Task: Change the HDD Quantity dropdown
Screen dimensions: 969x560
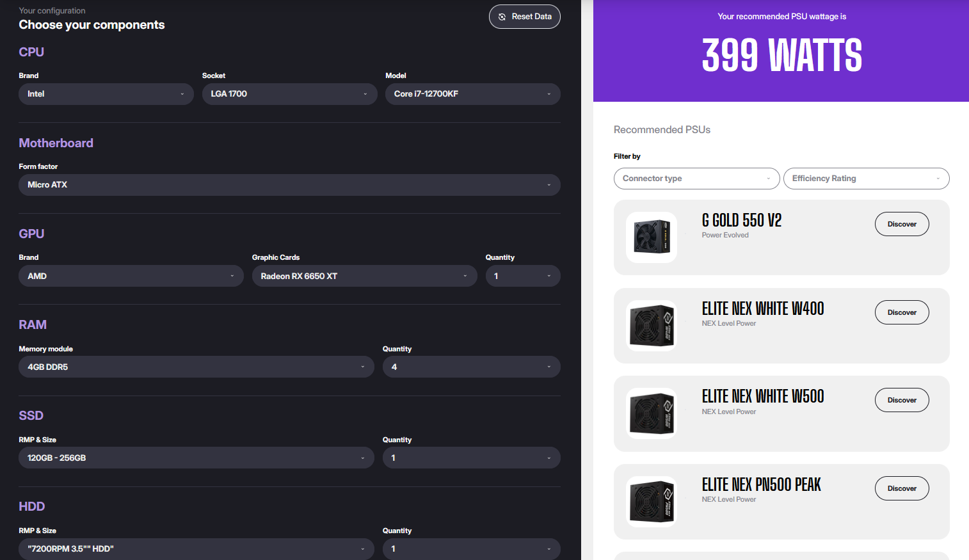Action: click(472, 548)
